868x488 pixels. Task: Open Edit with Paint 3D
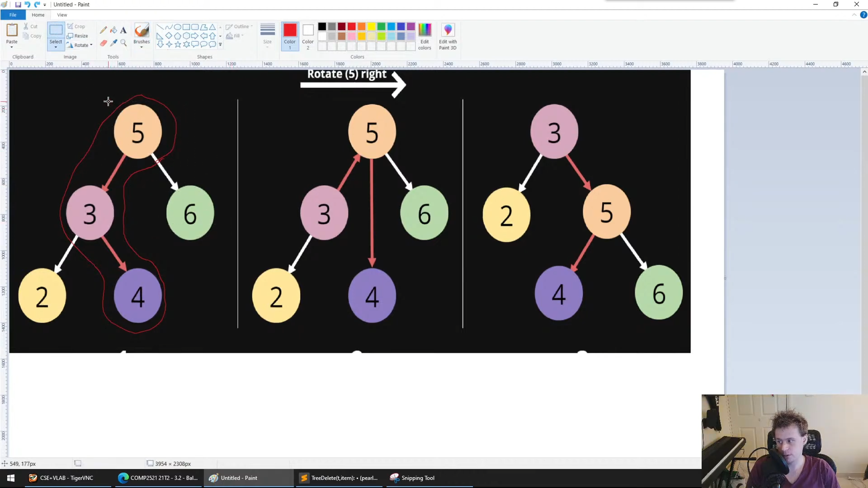point(448,36)
